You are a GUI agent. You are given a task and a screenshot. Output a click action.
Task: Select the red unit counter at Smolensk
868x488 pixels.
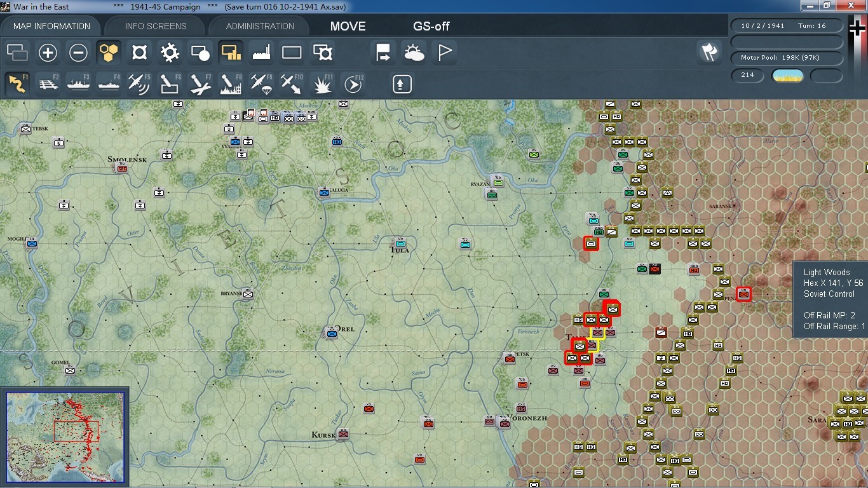point(121,168)
